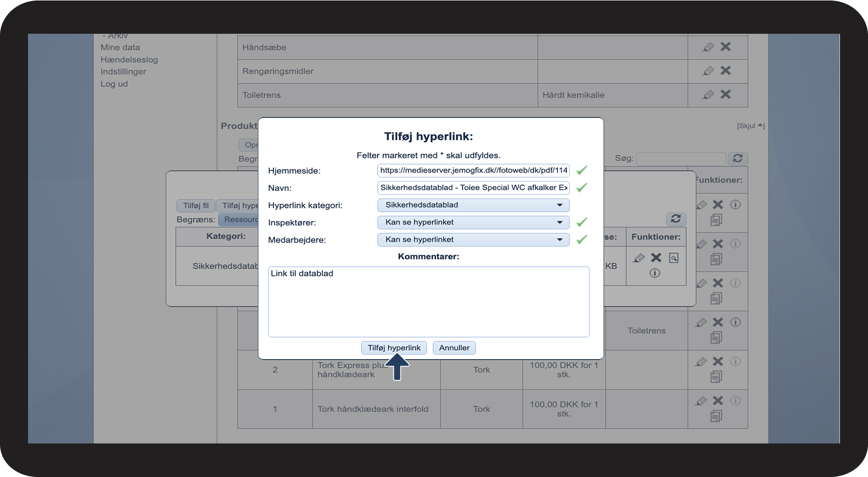Delete the Toiletrens category row

tap(726, 94)
